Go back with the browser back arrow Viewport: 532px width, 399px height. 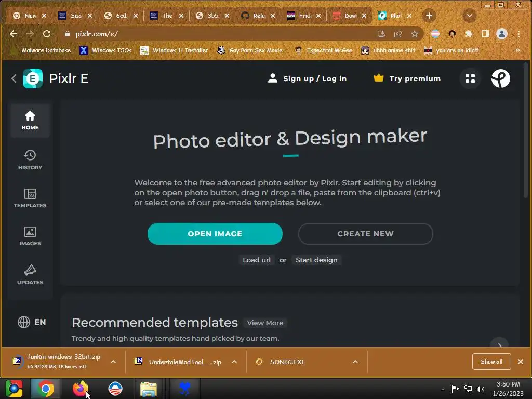[14, 34]
